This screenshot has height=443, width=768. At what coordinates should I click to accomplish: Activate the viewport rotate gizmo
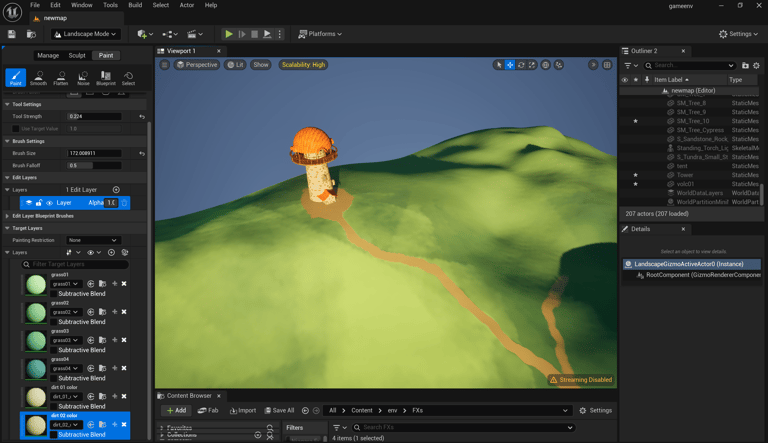point(521,65)
